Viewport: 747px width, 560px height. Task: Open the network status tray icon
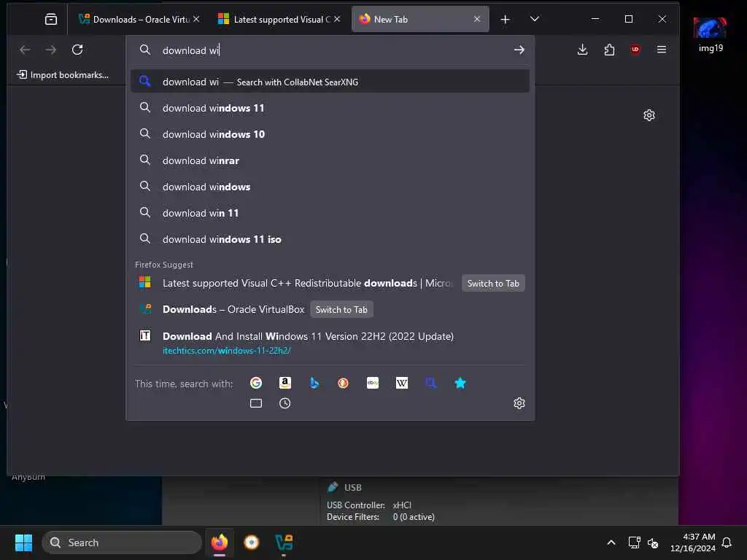634,542
